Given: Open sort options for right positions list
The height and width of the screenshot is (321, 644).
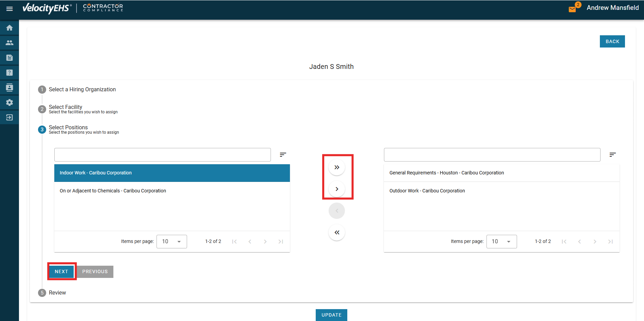Looking at the screenshot, I should [612, 155].
